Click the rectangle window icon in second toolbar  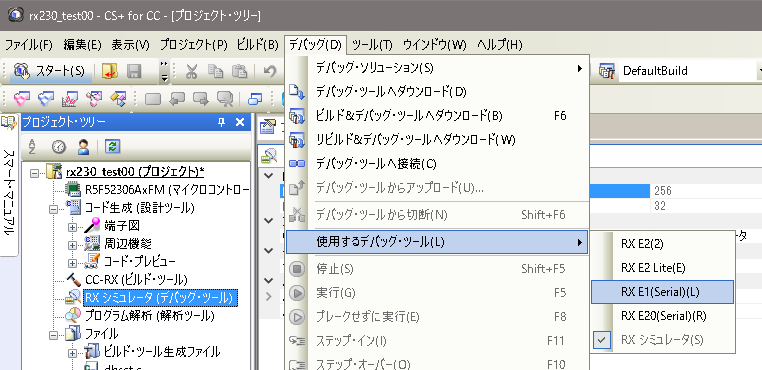point(153,99)
